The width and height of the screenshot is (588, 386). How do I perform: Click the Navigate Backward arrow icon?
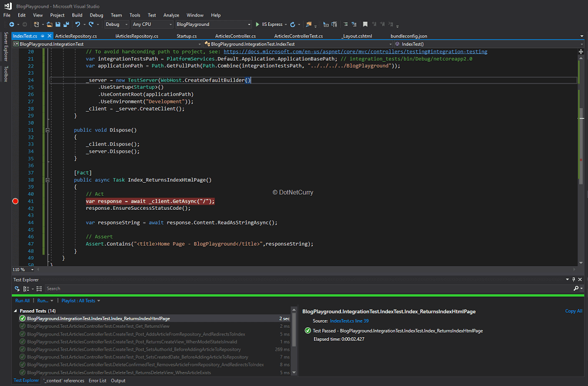coord(12,24)
